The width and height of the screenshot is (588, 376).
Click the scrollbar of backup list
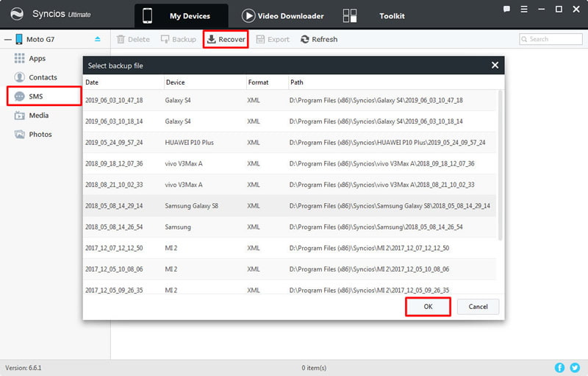click(501, 165)
